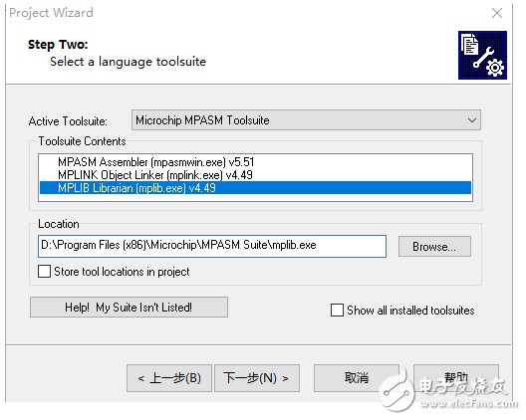Click the Location path input field

pyautogui.click(x=212, y=246)
